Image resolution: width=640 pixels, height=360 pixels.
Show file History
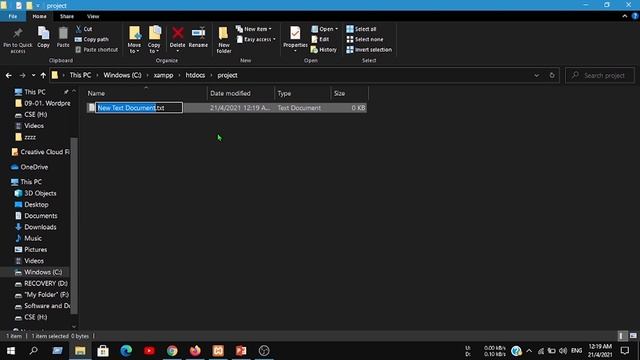coord(324,49)
